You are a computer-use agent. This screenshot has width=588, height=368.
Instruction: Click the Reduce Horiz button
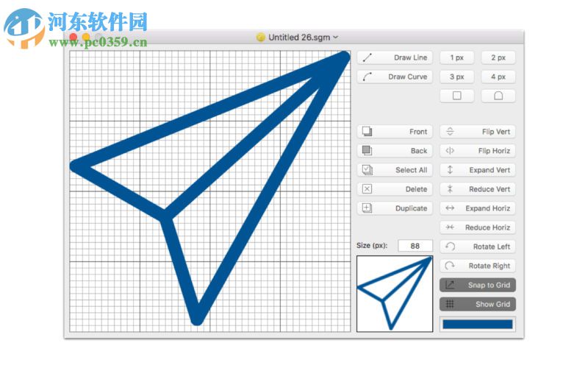point(477,227)
